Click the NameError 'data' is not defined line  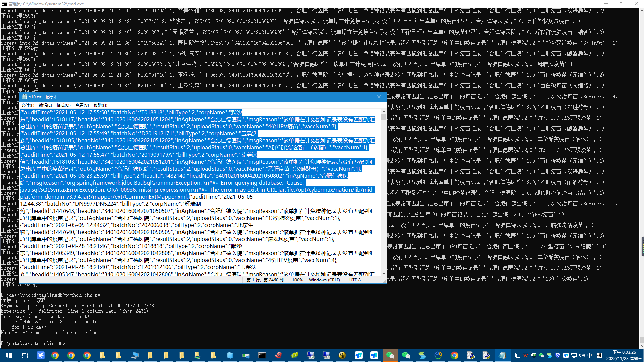click(51, 333)
